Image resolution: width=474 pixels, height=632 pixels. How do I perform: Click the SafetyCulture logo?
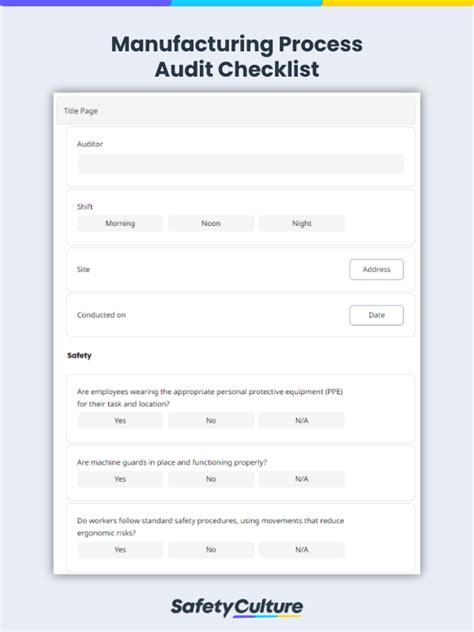[237, 607]
